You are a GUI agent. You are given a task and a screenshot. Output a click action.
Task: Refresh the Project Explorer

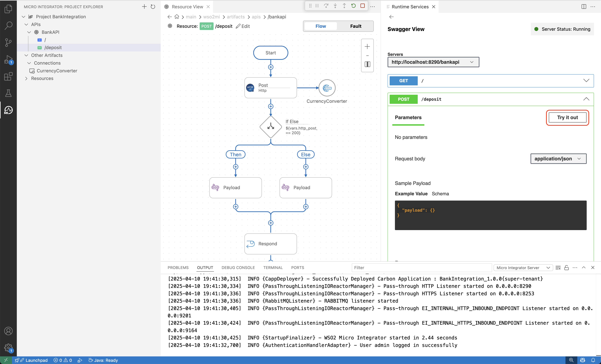click(x=153, y=7)
